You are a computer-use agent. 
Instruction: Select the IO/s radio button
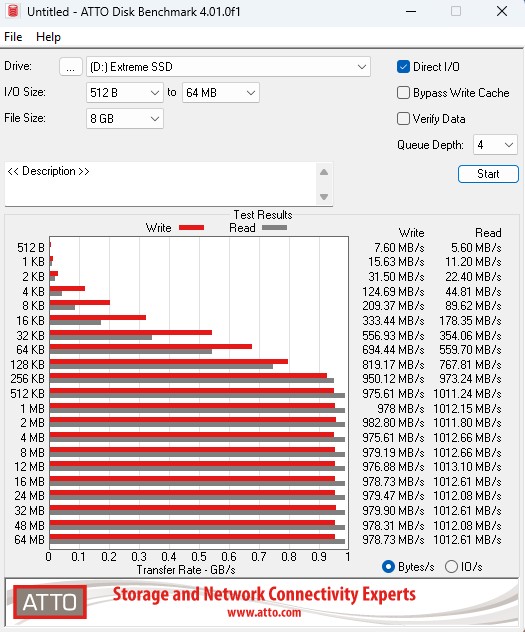[x=451, y=567]
